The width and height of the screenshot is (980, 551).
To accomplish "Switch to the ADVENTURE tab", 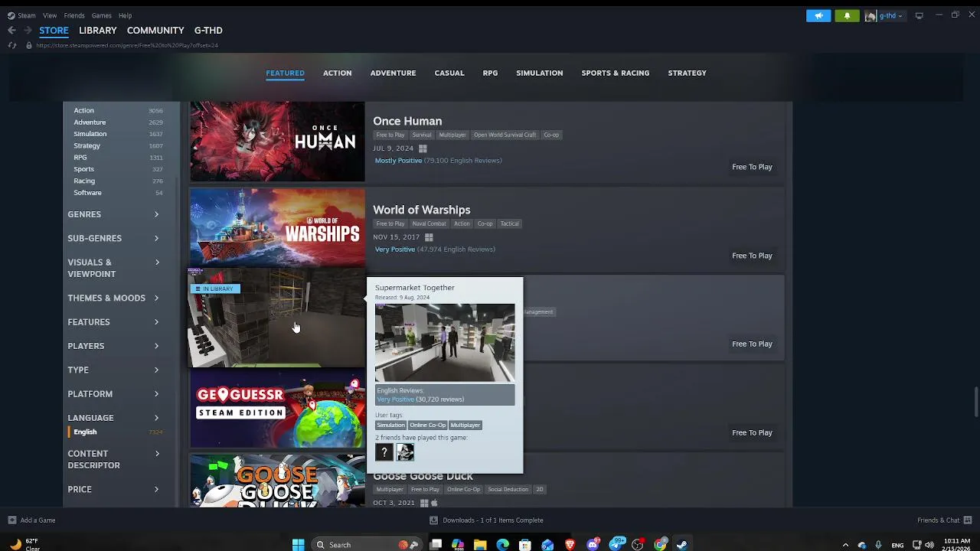I will [393, 73].
